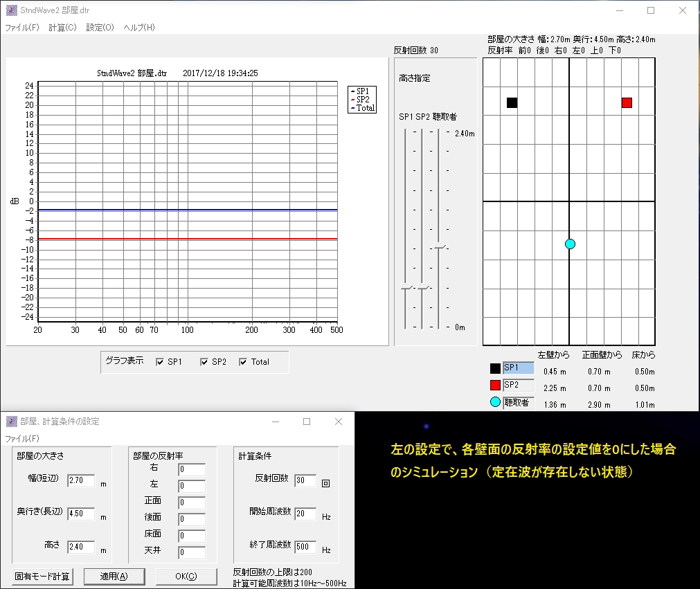This screenshot has height=589, width=700.
Task: Maximize the 部屋、計算条件の設定 dialog
Action: click(x=307, y=422)
